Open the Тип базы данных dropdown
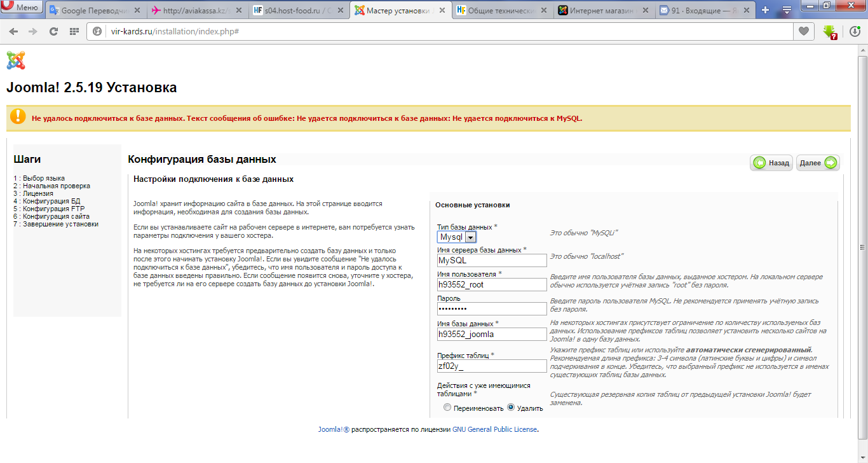Viewport: 868px width, 463px height. point(457,237)
